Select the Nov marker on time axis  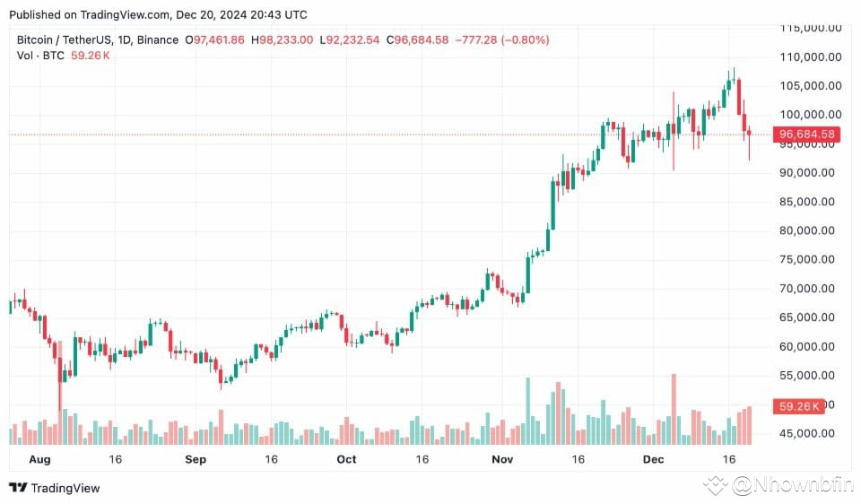coord(502,459)
